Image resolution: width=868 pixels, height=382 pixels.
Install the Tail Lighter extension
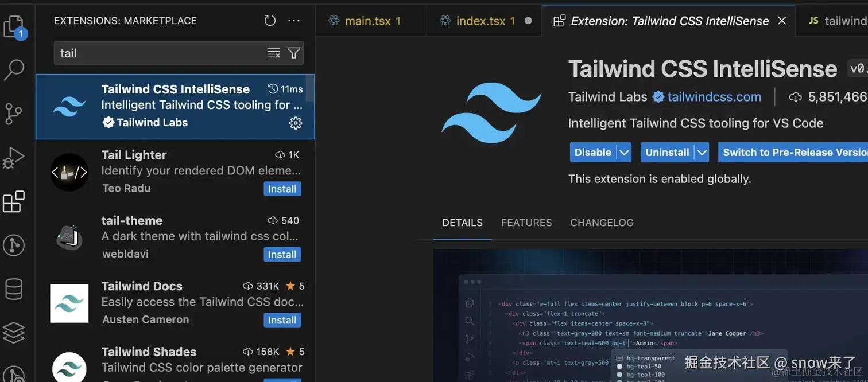coord(282,189)
